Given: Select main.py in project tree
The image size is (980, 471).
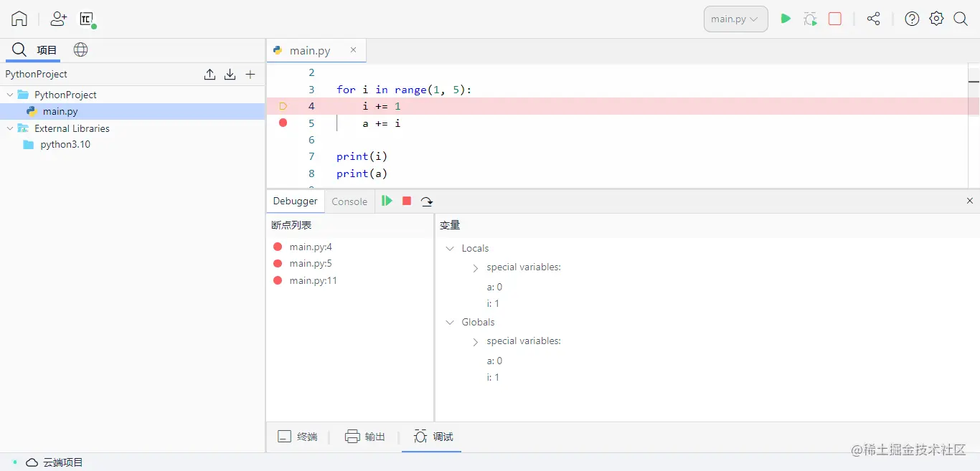Looking at the screenshot, I should pyautogui.click(x=133, y=111).
